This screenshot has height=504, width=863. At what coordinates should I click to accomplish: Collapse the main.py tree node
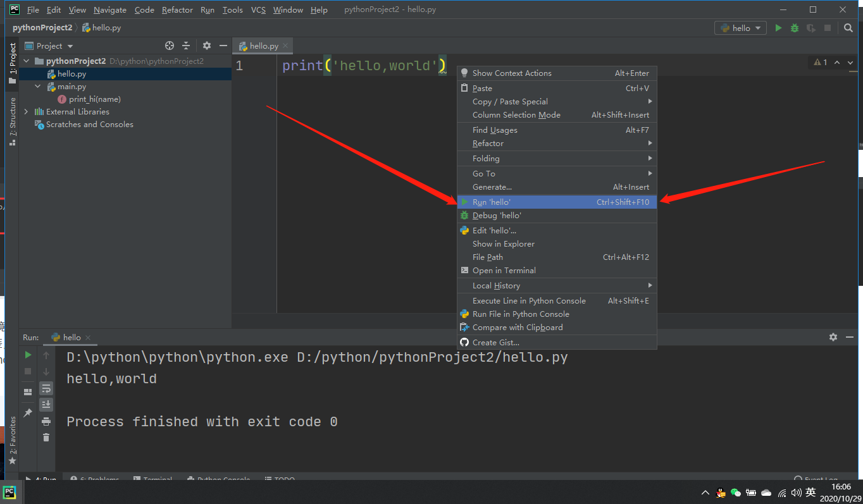pyautogui.click(x=38, y=87)
